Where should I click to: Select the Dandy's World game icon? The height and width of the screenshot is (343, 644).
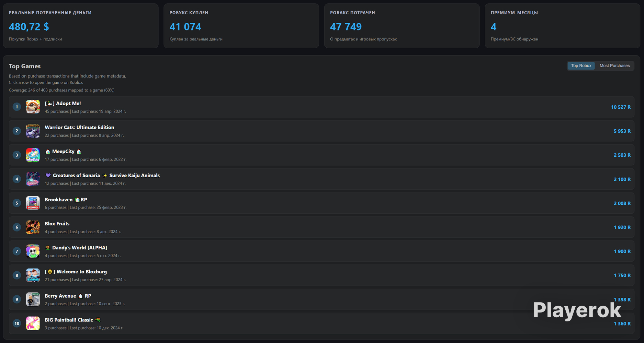pos(33,251)
